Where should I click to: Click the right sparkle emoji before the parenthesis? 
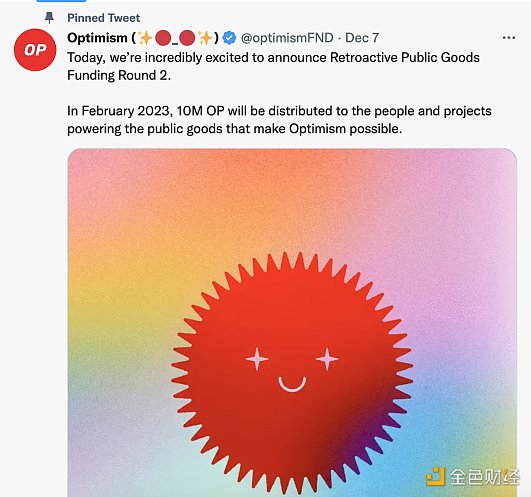point(205,38)
